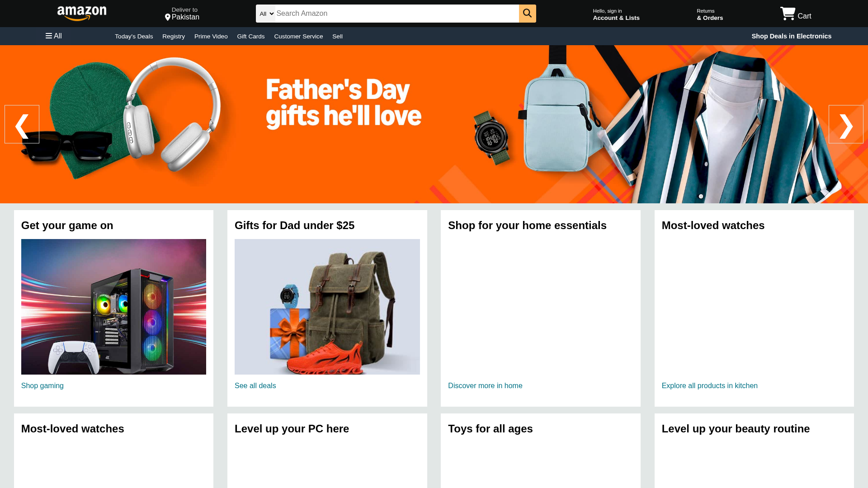
Task: Click the Shop gaming link
Action: click(42, 385)
